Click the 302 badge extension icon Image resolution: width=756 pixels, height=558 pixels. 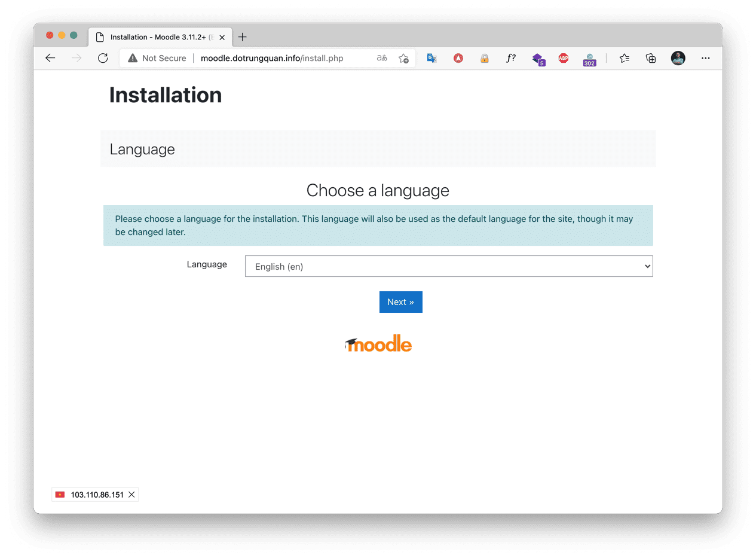click(589, 59)
